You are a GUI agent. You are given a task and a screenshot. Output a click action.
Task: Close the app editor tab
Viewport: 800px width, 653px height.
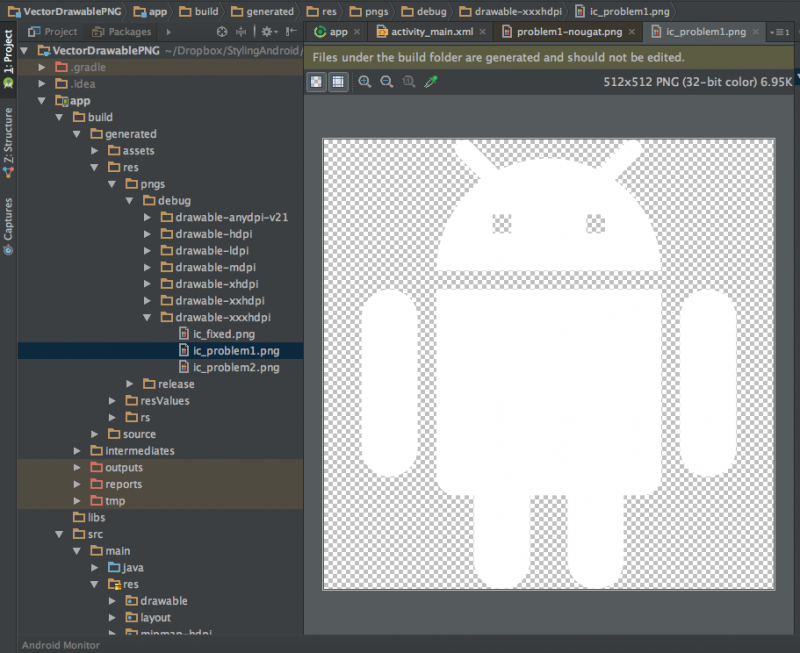coord(357,32)
